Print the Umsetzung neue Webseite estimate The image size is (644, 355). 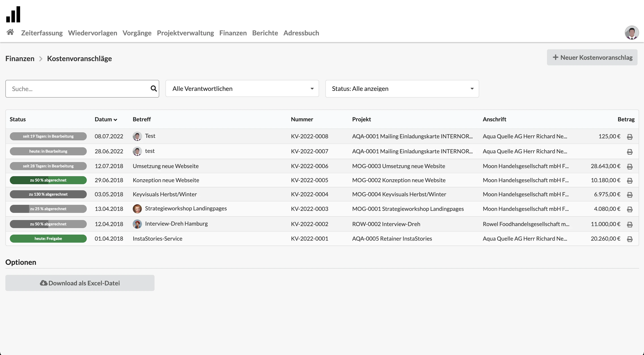pos(630,167)
